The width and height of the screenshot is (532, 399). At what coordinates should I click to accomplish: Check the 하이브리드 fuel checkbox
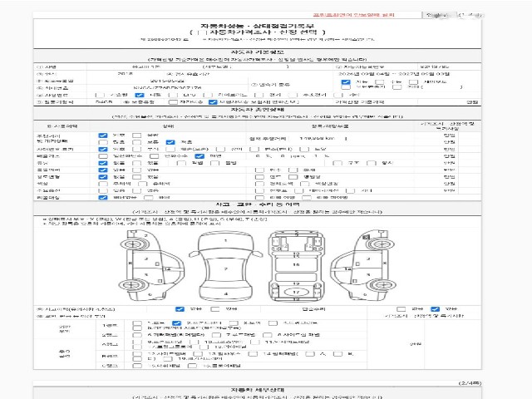pos(208,95)
